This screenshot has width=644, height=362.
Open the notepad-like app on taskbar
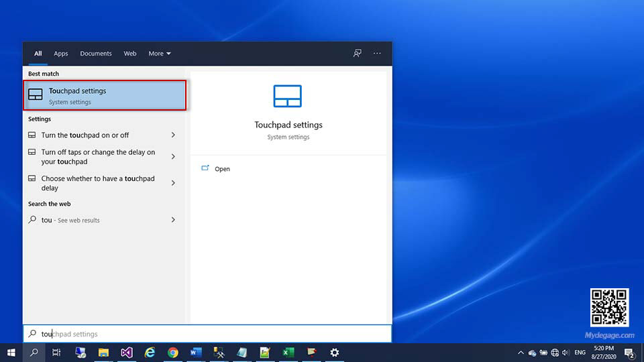click(242, 353)
